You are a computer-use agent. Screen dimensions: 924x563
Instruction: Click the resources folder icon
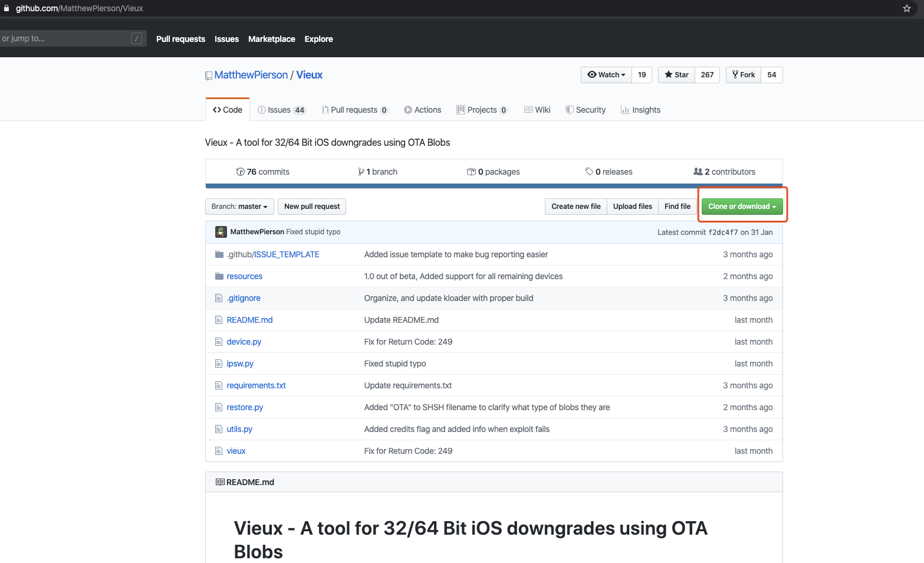(x=219, y=276)
